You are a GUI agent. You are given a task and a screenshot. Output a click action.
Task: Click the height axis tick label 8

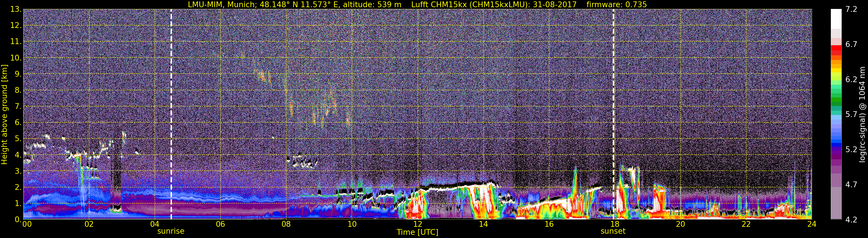click(18, 90)
